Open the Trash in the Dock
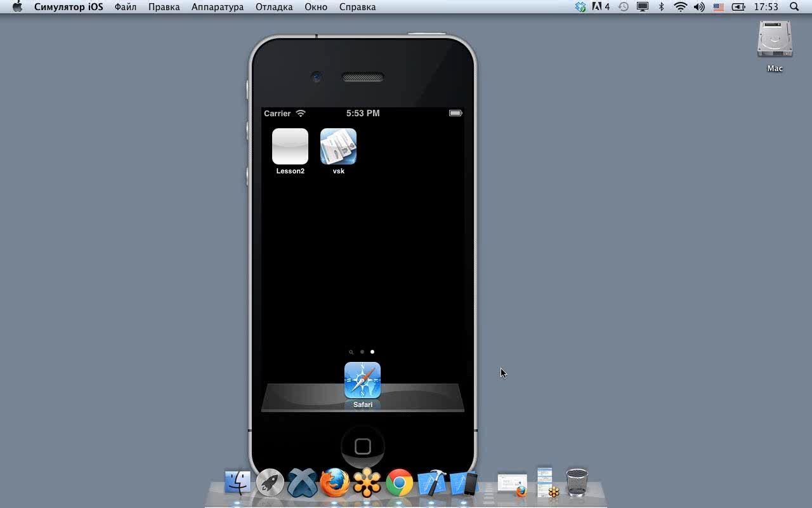 (x=577, y=483)
